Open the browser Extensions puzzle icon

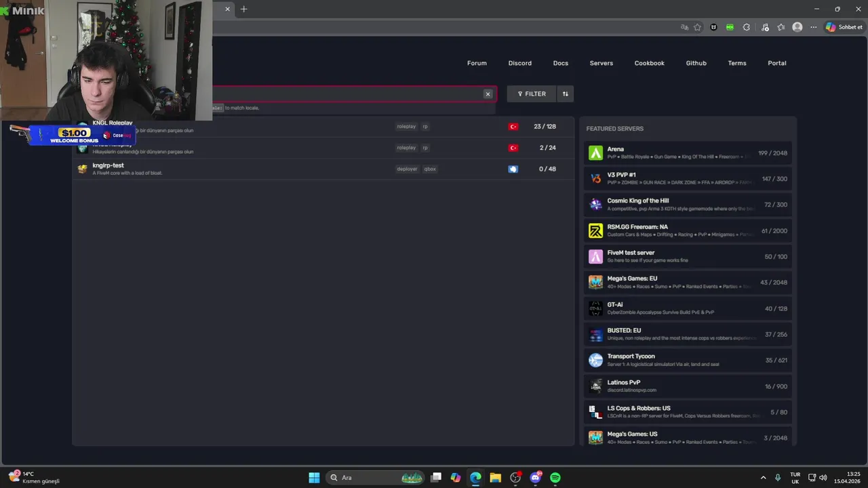coord(747,27)
